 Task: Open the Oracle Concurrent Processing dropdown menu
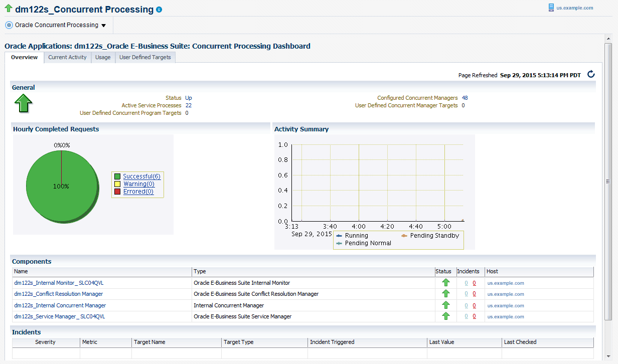pyautogui.click(x=61, y=25)
